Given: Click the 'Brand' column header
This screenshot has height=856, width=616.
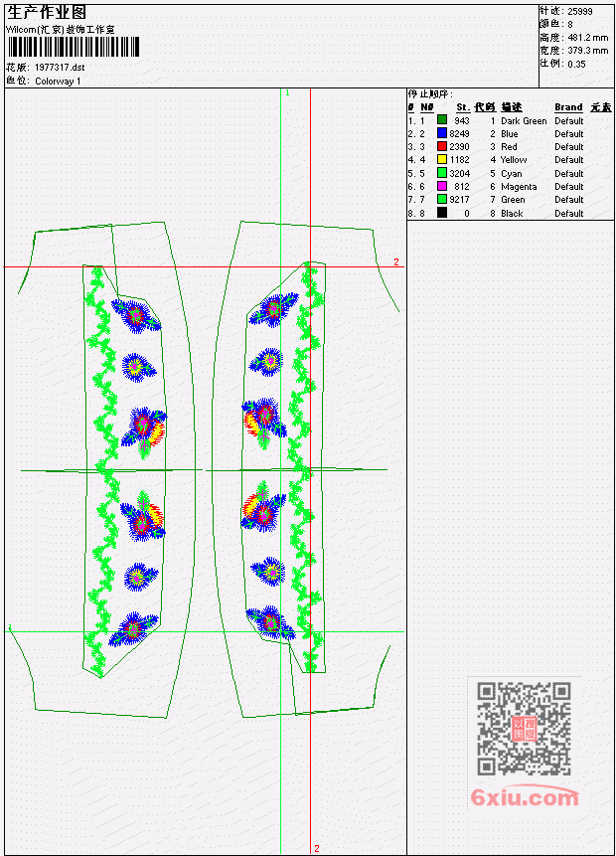Looking at the screenshot, I should 568,107.
